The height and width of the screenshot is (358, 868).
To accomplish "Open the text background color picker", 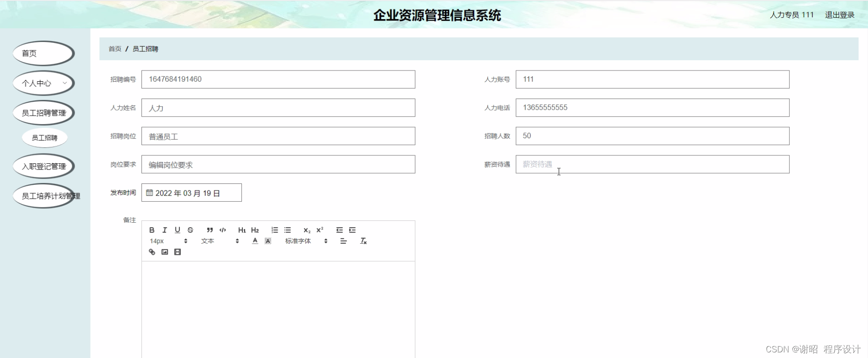I will pyautogui.click(x=268, y=241).
